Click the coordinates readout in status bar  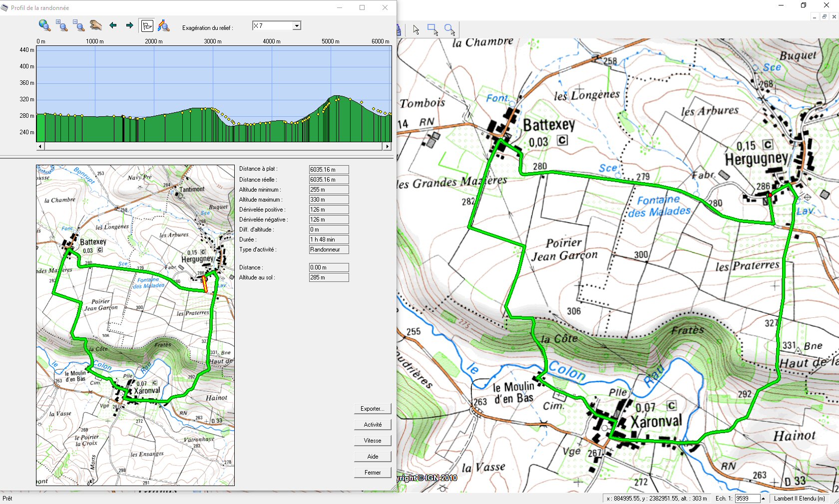pos(657,499)
